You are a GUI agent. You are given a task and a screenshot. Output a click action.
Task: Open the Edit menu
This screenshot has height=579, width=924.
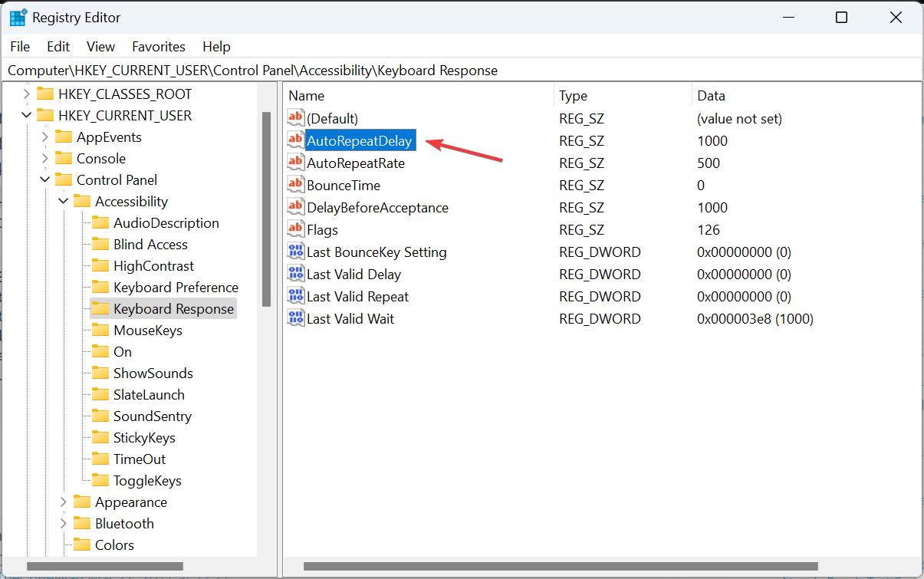click(x=58, y=47)
